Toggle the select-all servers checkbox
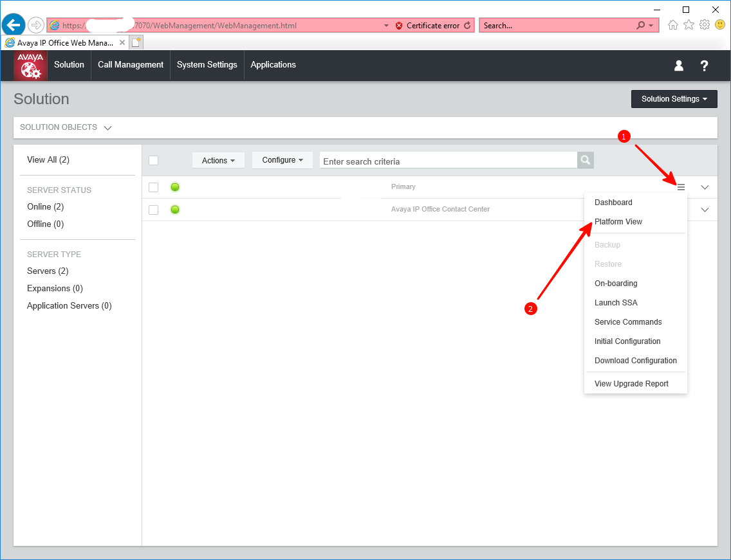Image resolution: width=731 pixels, height=560 pixels. tap(153, 160)
